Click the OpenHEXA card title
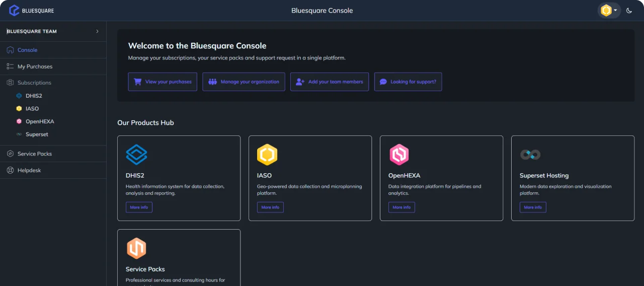The width and height of the screenshot is (644, 286). (x=404, y=176)
